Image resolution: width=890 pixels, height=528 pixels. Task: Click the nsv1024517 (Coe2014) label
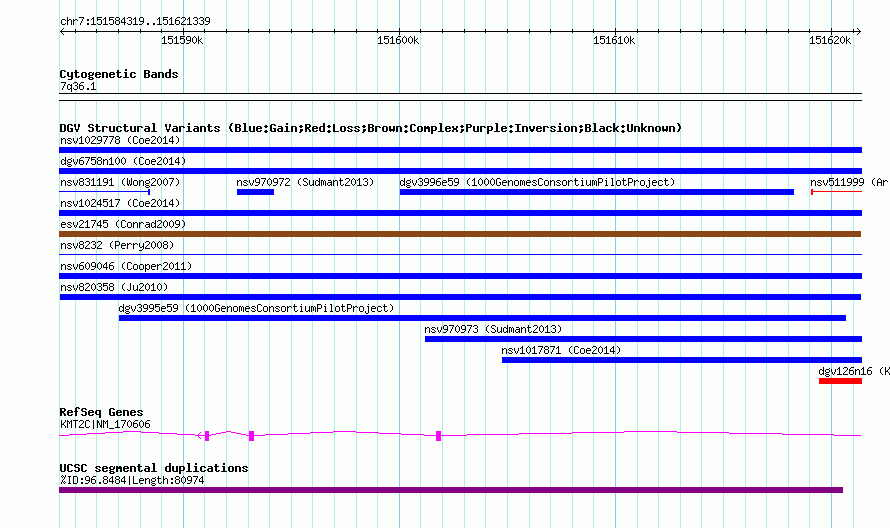point(120,203)
